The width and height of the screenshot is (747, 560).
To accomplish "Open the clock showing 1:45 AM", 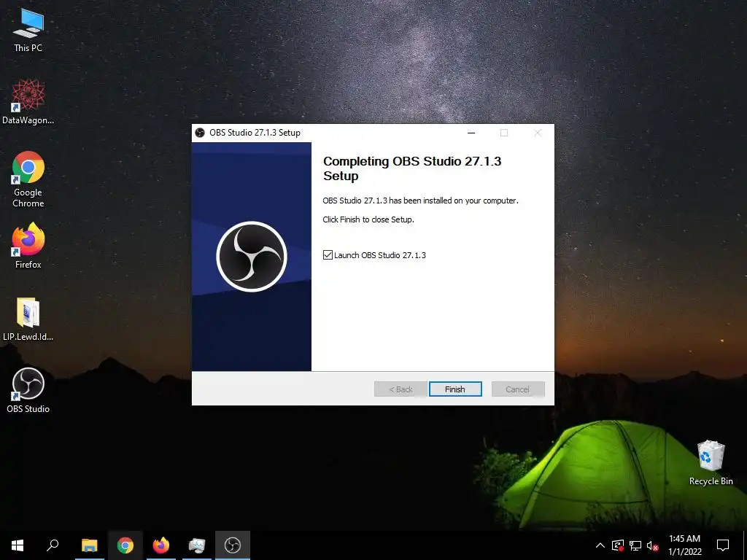I will (x=684, y=545).
